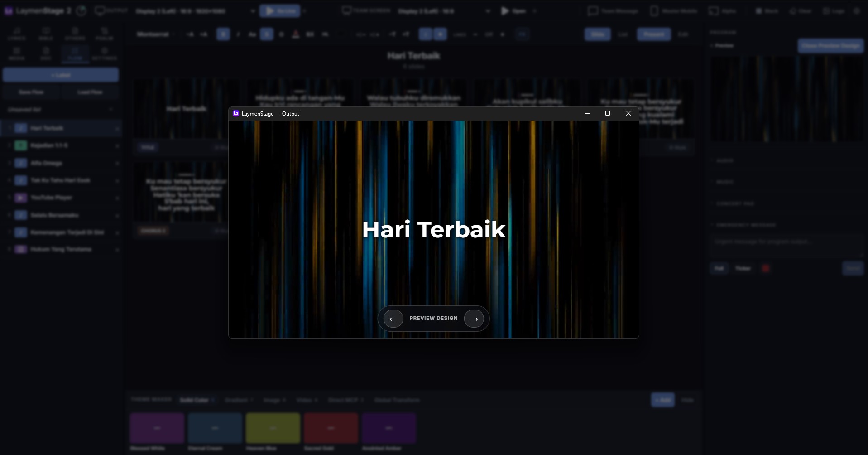Select the Blessed White purple theme swatch
The image size is (868, 455).
click(157, 428)
